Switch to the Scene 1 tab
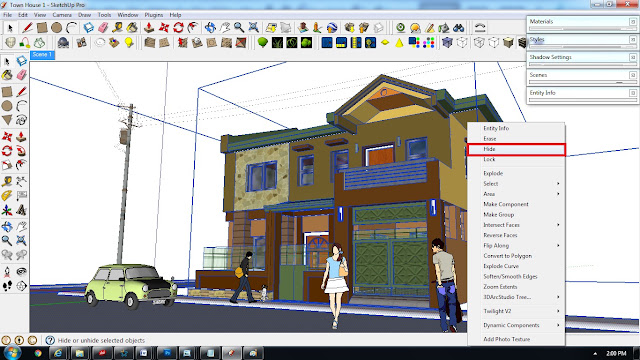Viewport: 640px width, 360px height. coord(42,54)
